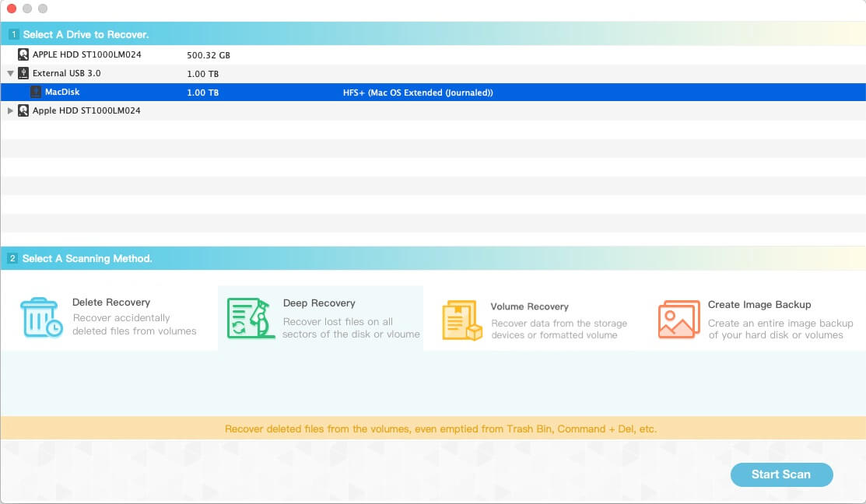
Task: Select the Deep Recovery microscope icon
Action: (x=251, y=318)
